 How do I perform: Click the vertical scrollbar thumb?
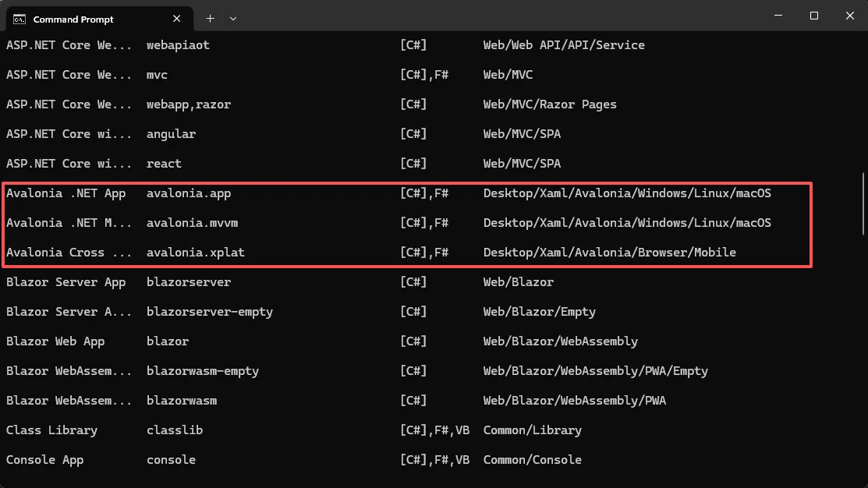coord(863,203)
